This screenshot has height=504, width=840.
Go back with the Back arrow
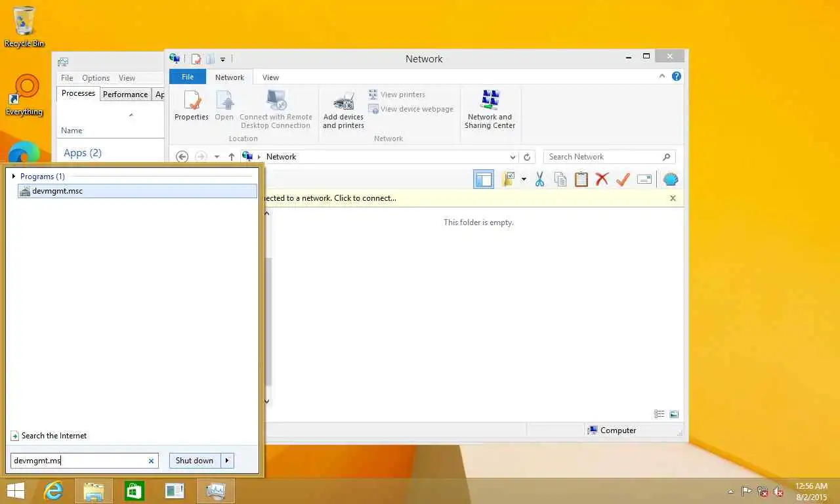coord(182,157)
